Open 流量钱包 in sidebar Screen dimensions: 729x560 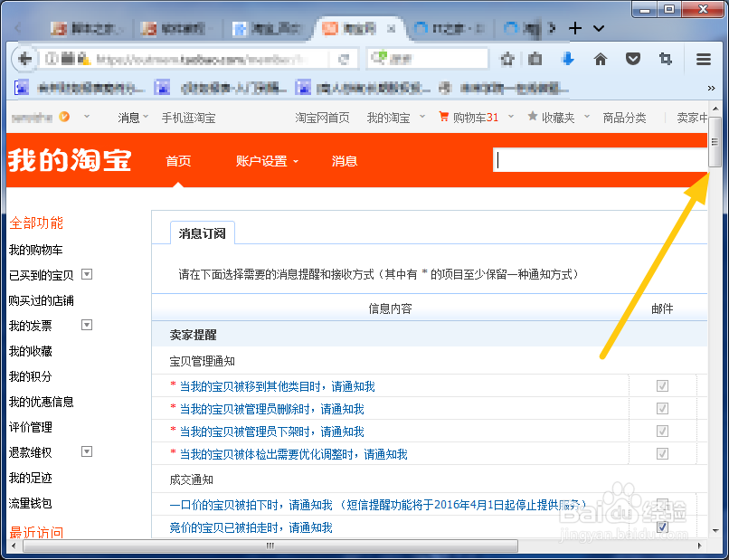point(30,503)
